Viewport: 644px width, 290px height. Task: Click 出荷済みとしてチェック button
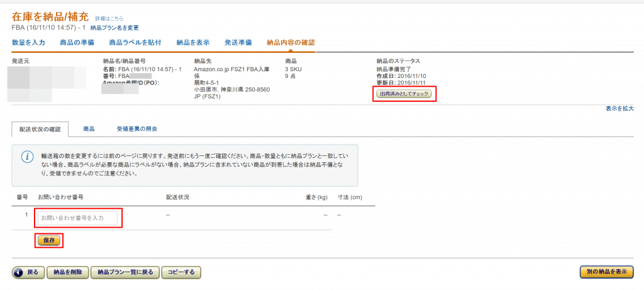404,94
